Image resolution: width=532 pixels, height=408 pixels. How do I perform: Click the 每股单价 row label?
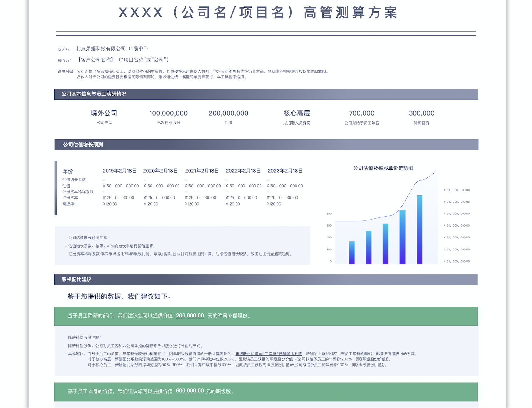point(70,204)
